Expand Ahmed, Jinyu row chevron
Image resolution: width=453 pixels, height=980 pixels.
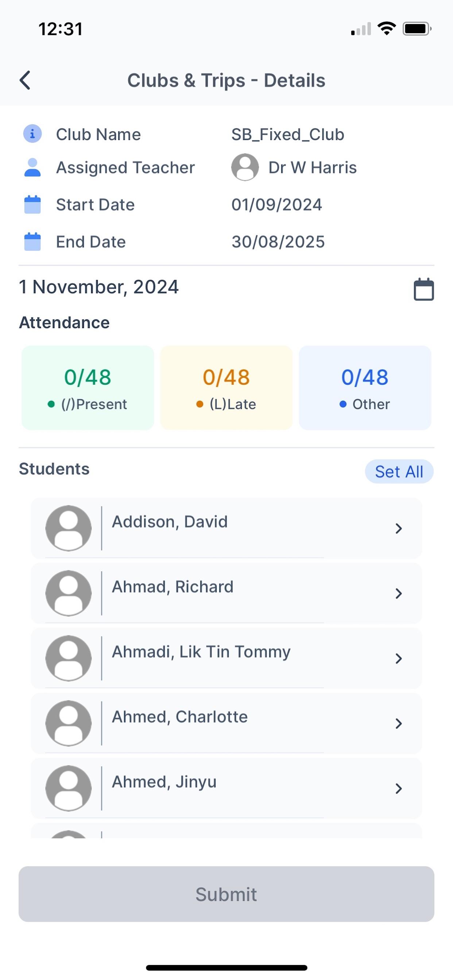coord(399,789)
